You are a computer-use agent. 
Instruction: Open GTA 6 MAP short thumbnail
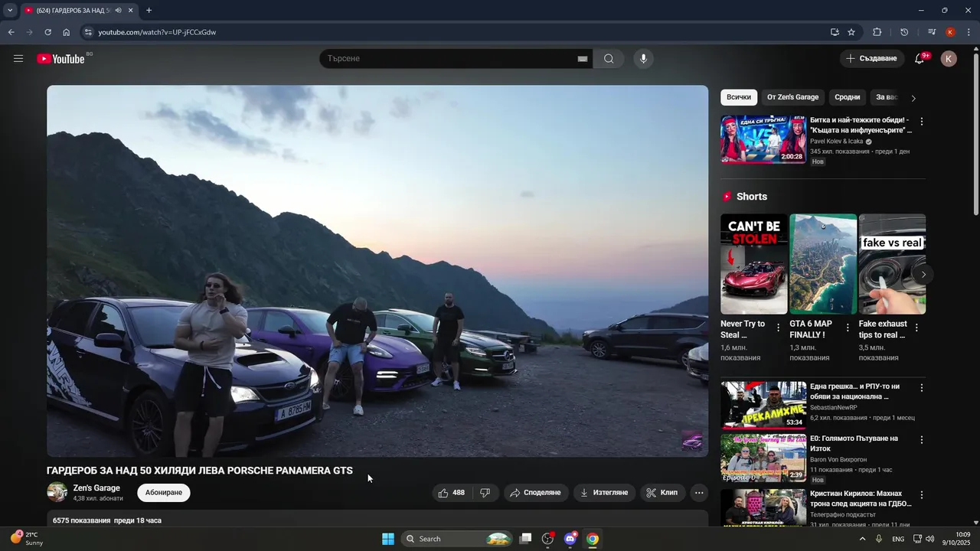click(x=823, y=264)
